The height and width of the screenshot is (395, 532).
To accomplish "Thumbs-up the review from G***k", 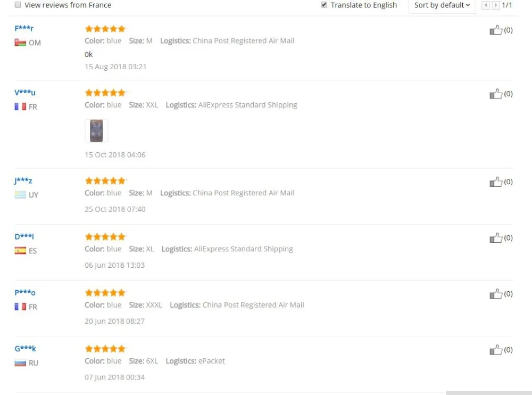I will [496, 350].
